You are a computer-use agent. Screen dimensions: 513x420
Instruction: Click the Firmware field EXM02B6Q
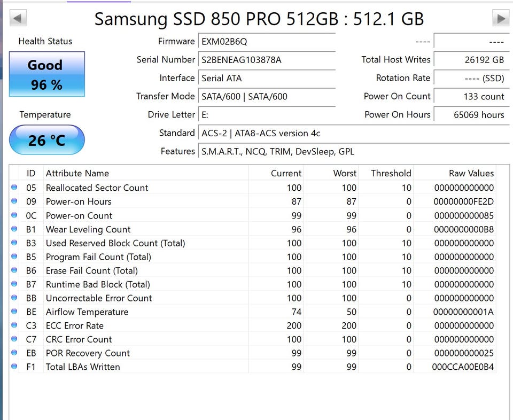click(267, 42)
